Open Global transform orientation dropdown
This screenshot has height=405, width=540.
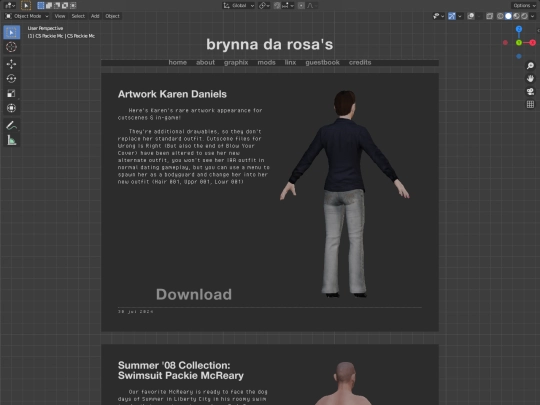pos(239,6)
